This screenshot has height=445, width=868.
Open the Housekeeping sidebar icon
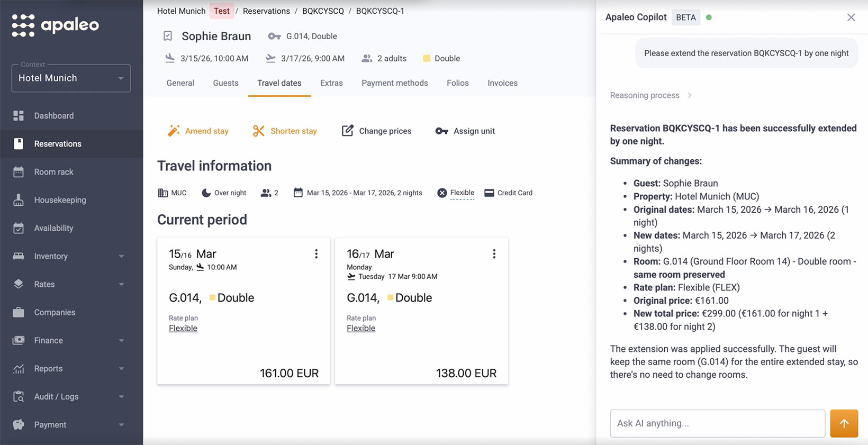pyautogui.click(x=19, y=200)
